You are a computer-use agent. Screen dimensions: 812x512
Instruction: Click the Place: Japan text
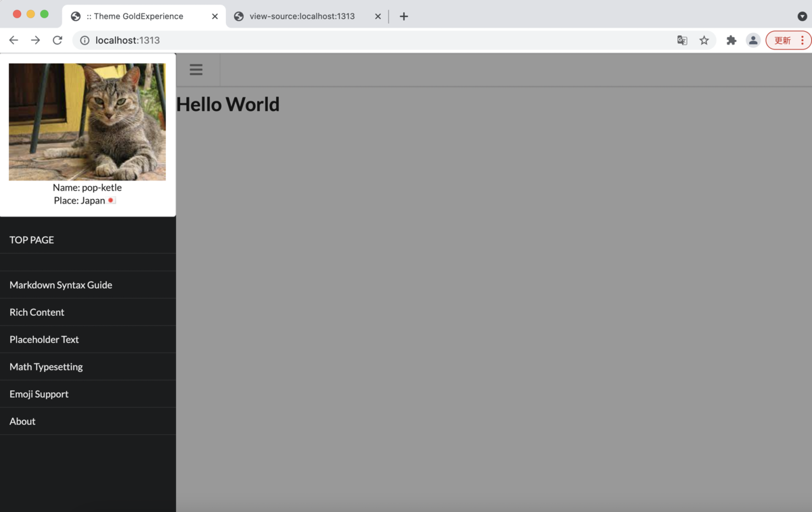(85, 200)
